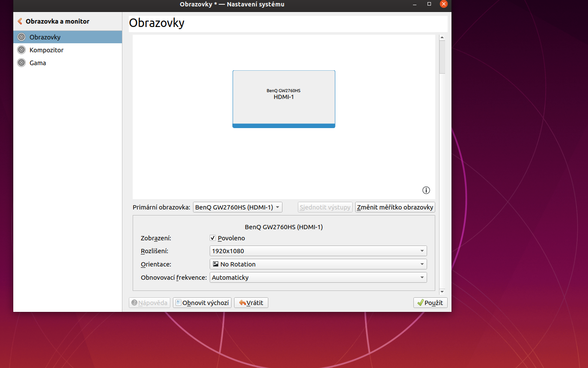Click the vertical scrollbar handle
The width and height of the screenshot is (588, 368).
442,57
